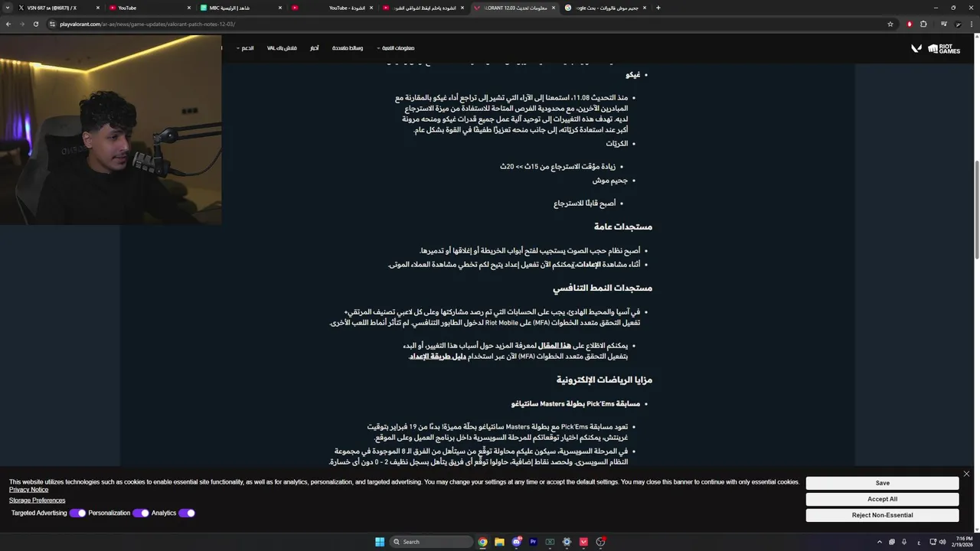Screen dimensions: 980x551
Task: Open Premiere Pro from the taskbar
Action: (x=533, y=542)
